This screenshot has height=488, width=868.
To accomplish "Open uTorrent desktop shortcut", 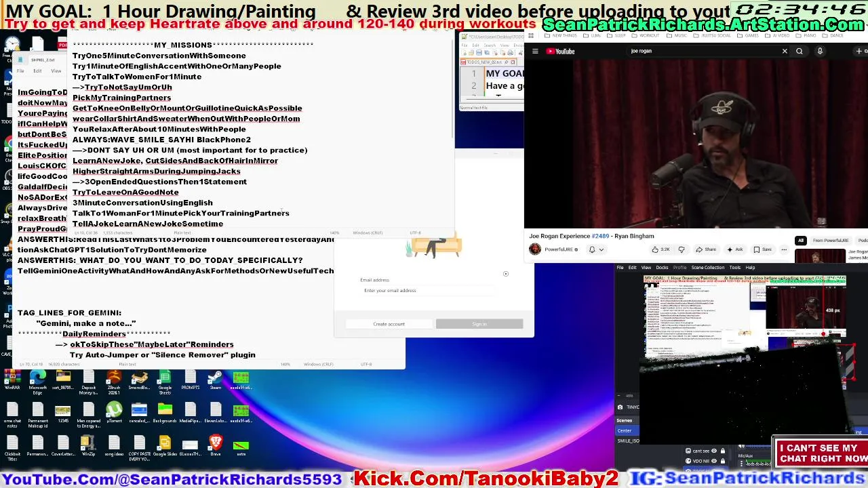I will 115,412.
